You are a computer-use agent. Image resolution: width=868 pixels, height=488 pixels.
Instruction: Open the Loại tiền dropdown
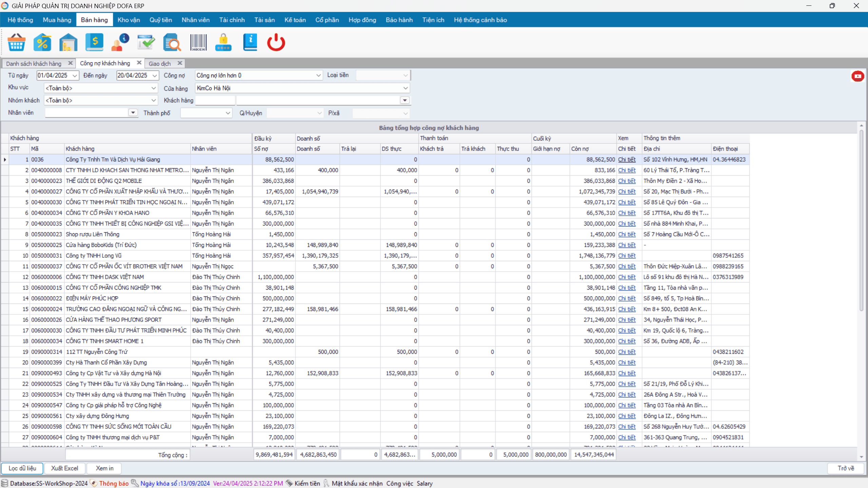pos(405,75)
